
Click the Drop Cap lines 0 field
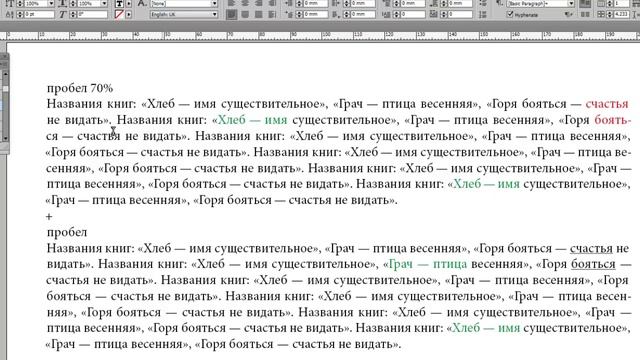pyautogui.click(x=413, y=15)
